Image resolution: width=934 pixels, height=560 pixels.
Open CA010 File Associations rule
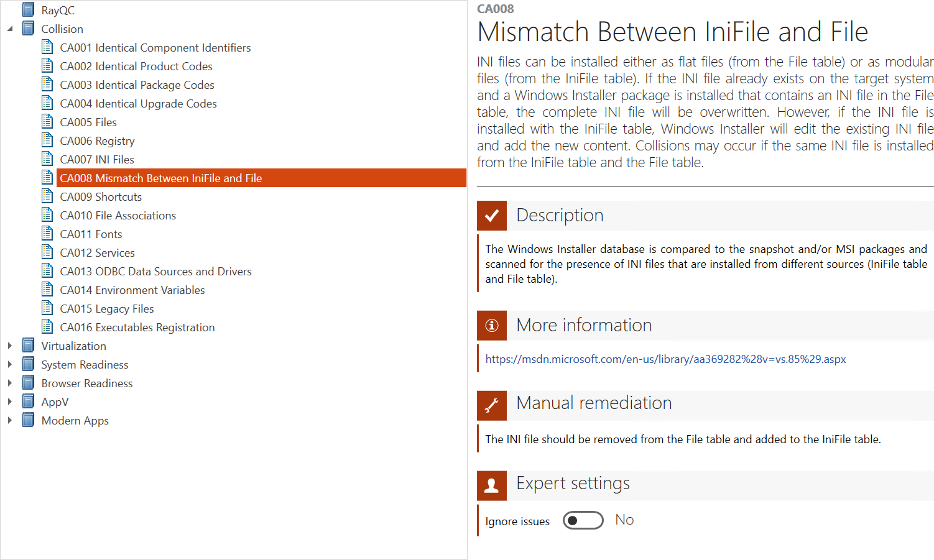[118, 216]
